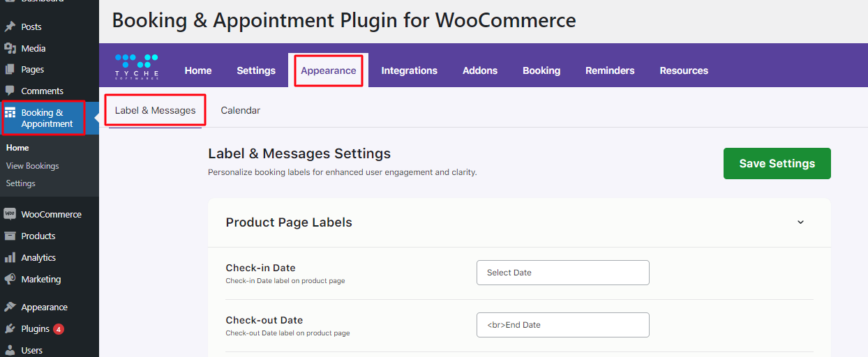
Task: Open the Booking tab in purple bar
Action: pyautogui.click(x=541, y=70)
